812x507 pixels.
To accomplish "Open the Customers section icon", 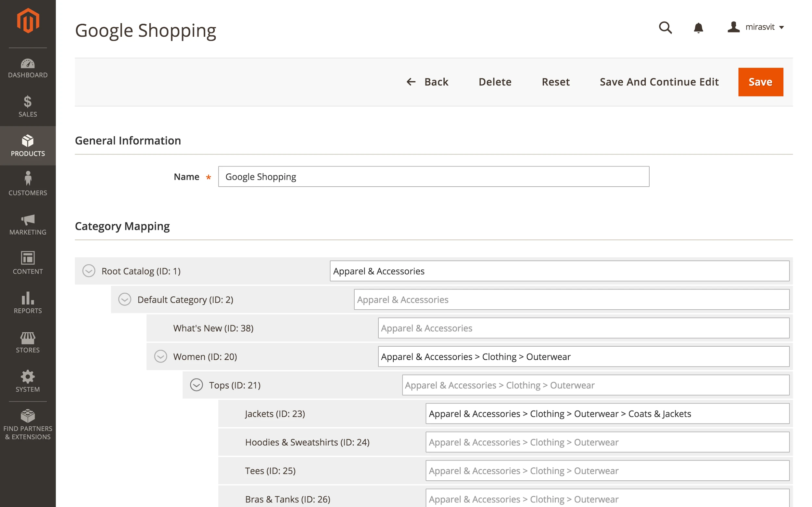I will [28, 181].
